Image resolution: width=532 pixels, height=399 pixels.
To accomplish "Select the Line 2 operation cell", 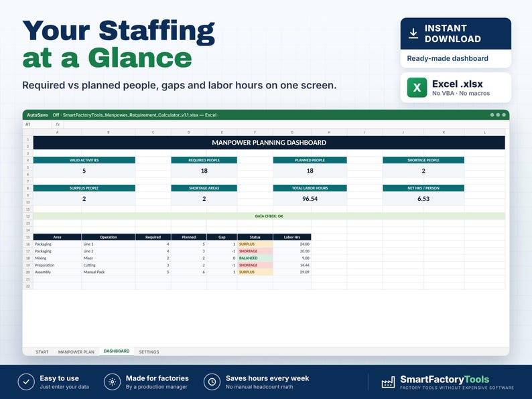I will coord(109,251).
